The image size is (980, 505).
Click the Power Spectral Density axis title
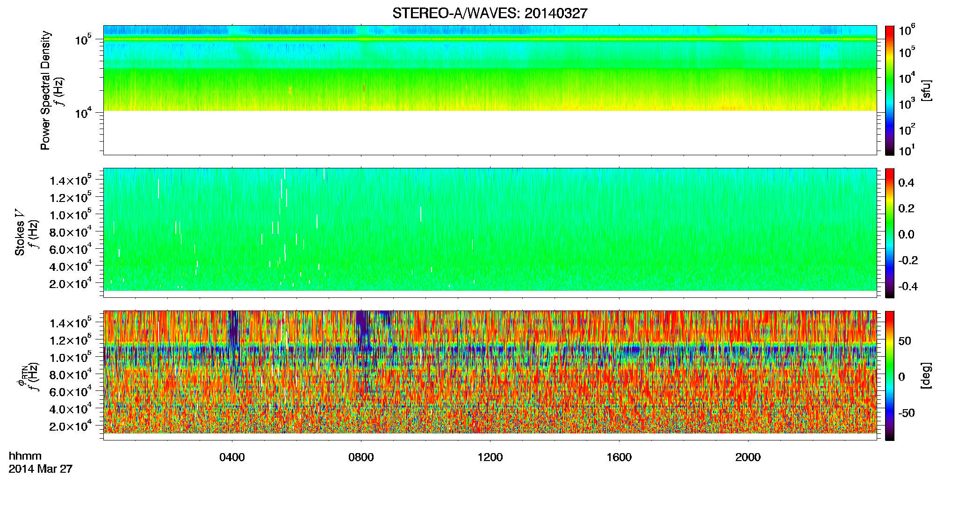click(45, 90)
